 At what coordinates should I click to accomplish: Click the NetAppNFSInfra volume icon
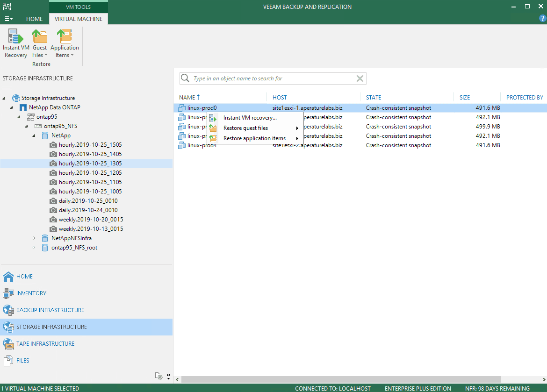point(45,238)
